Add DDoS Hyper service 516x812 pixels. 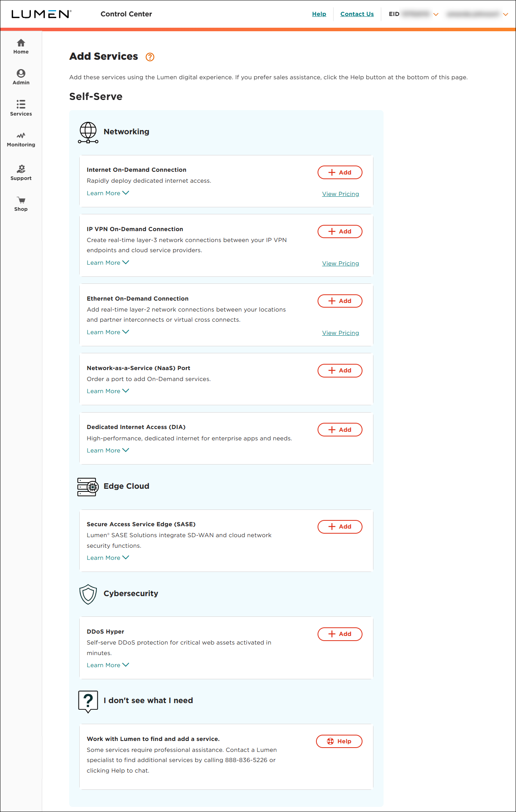(340, 634)
